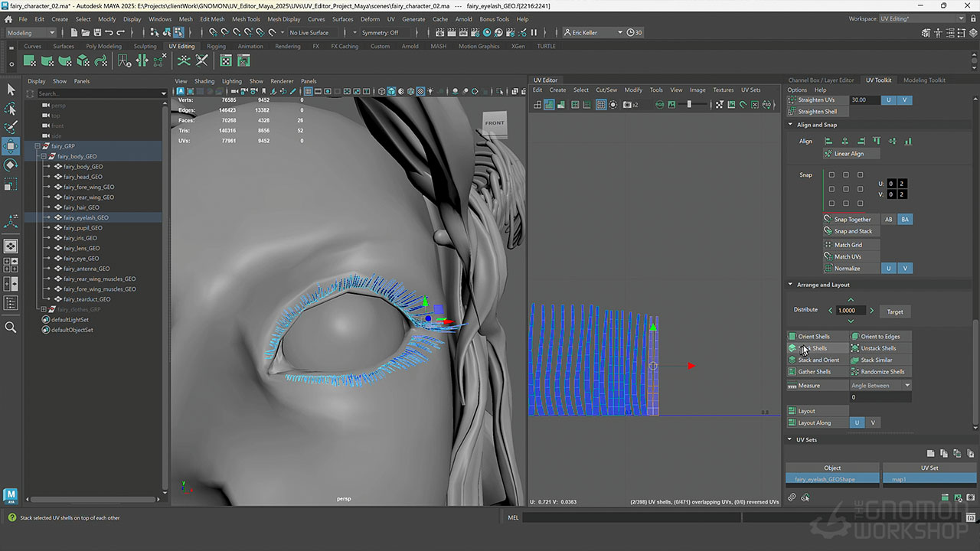Toggle the BA snap direction button
The height and width of the screenshot is (551, 980).
[904, 220]
